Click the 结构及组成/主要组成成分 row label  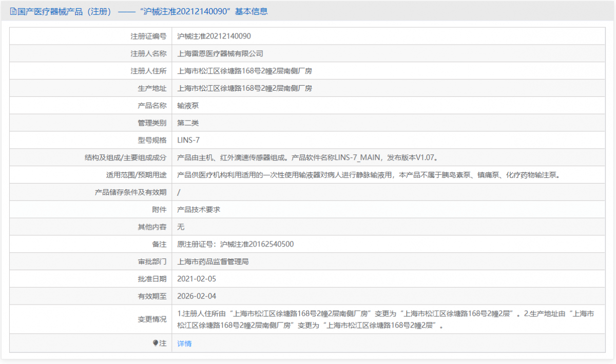click(126, 157)
